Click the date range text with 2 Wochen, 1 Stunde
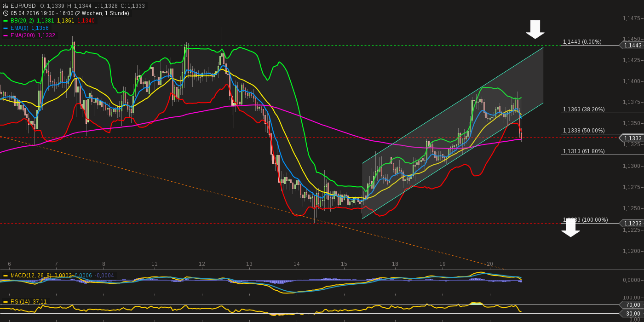Screen dimensions: 644x322 70,13
